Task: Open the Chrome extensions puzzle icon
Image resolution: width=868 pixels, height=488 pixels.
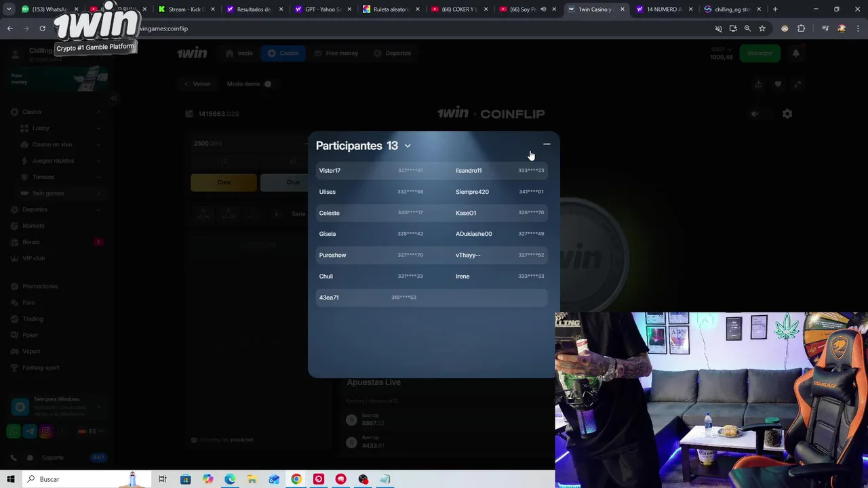Action: [801, 28]
